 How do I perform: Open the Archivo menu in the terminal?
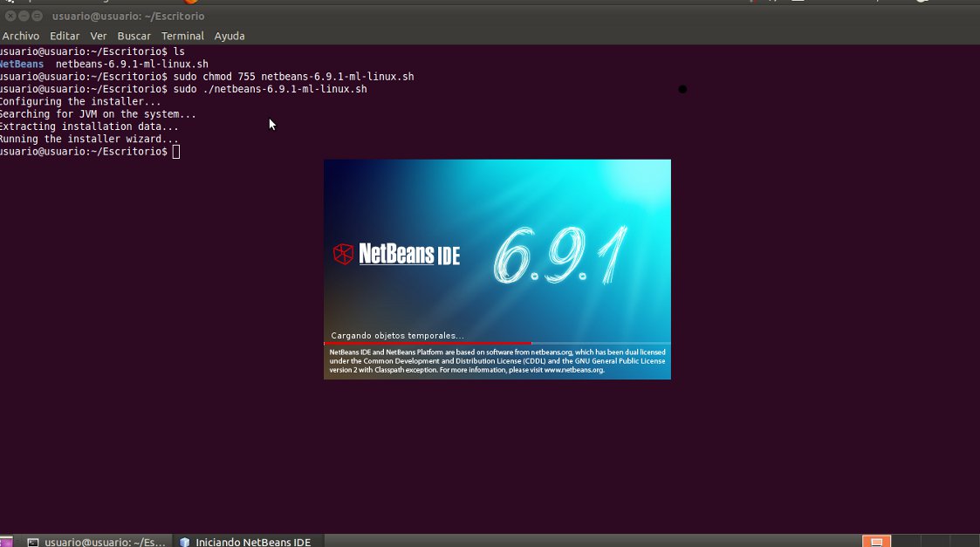21,36
